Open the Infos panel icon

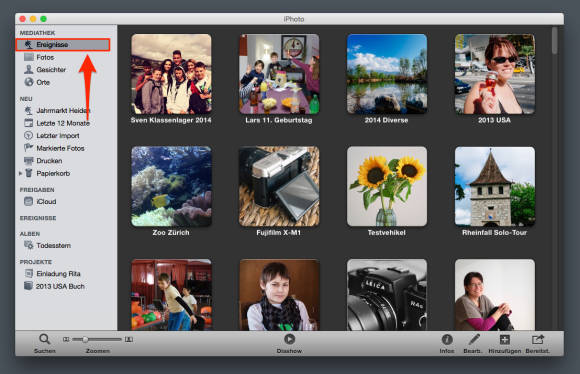[x=447, y=339]
